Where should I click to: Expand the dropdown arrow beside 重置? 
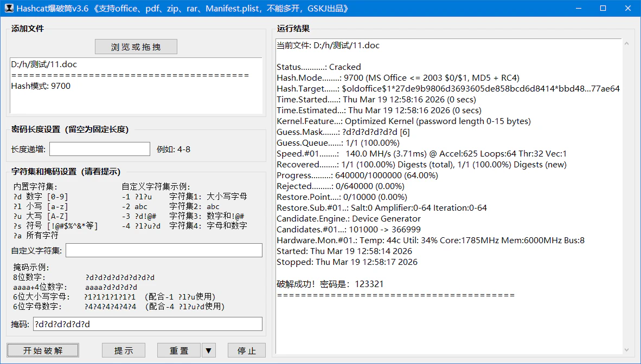point(209,350)
